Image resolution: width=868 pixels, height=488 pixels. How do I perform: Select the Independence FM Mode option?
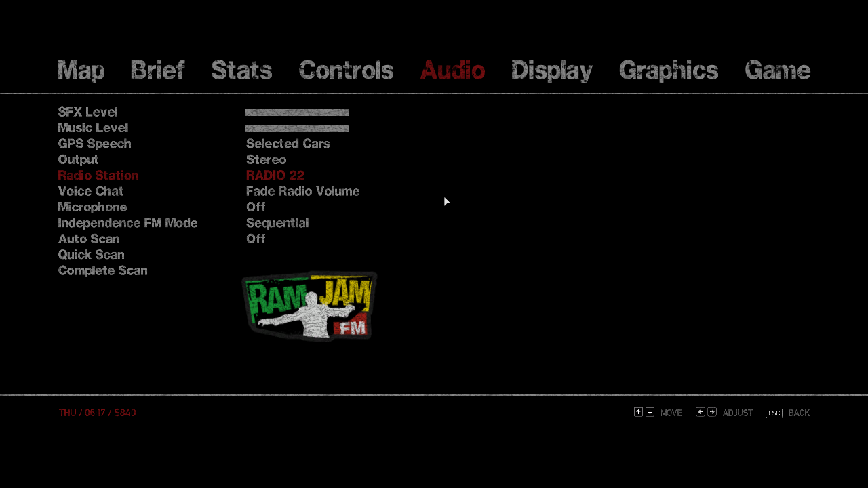click(x=128, y=223)
